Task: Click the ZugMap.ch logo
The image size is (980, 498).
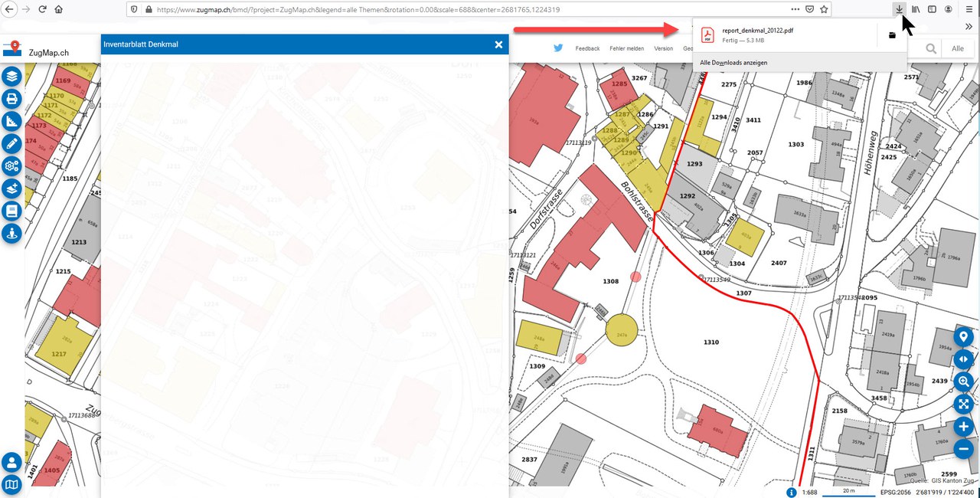Action: [36, 49]
